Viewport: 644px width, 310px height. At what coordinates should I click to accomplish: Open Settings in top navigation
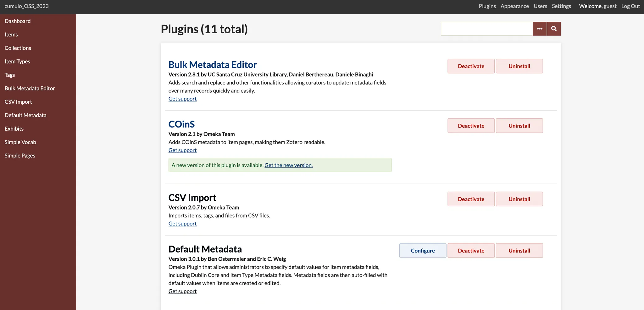561,6
